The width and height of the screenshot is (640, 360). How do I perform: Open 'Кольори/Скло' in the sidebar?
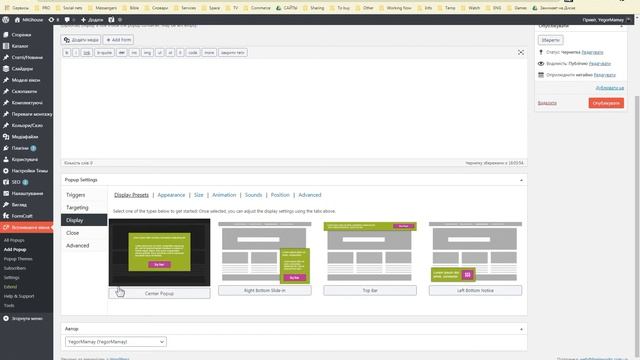[x=27, y=126]
